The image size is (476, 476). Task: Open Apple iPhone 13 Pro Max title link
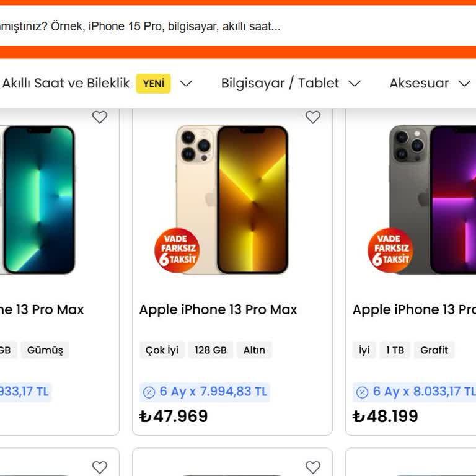tap(218, 309)
